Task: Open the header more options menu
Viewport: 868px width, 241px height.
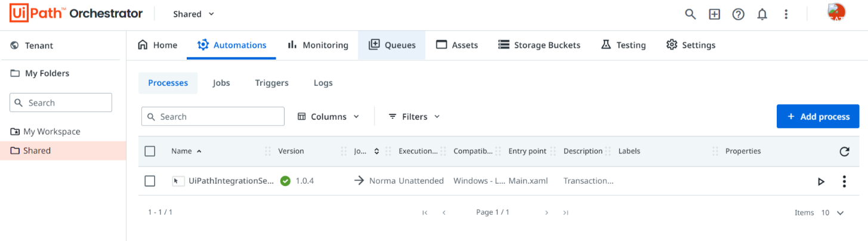Action: (786, 14)
